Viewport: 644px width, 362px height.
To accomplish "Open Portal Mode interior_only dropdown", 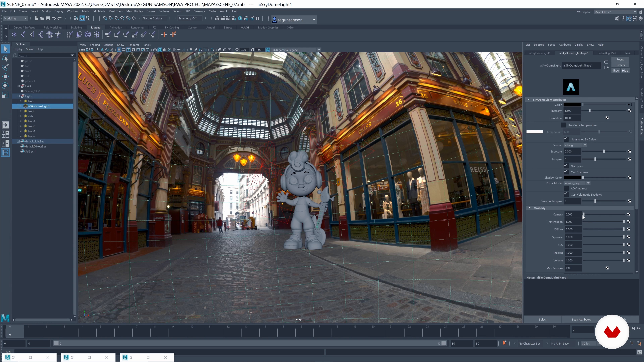I will (577, 183).
